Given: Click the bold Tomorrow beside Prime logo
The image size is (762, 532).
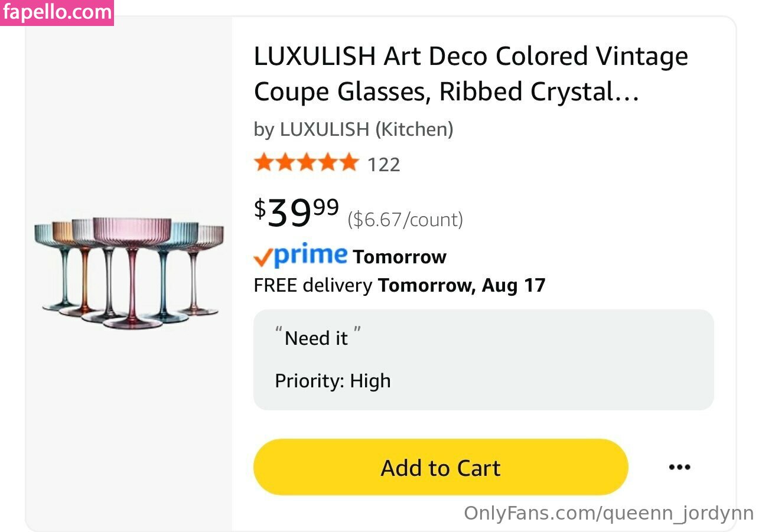Looking at the screenshot, I should (x=399, y=257).
